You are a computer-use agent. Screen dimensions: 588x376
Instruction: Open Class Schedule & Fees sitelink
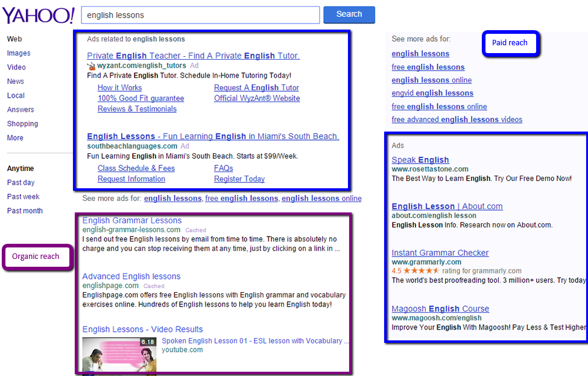tap(136, 168)
